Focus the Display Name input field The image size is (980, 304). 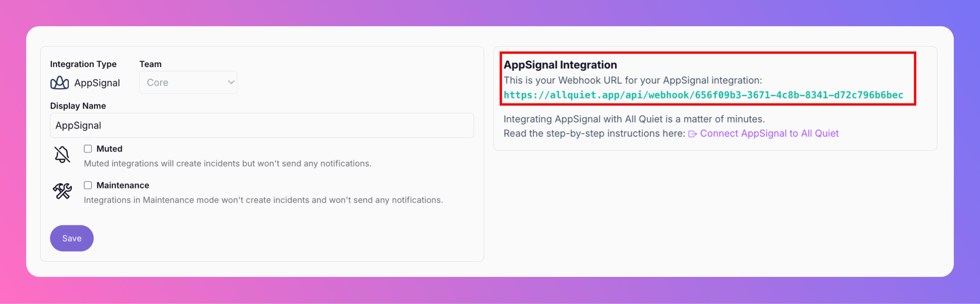point(262,125)
